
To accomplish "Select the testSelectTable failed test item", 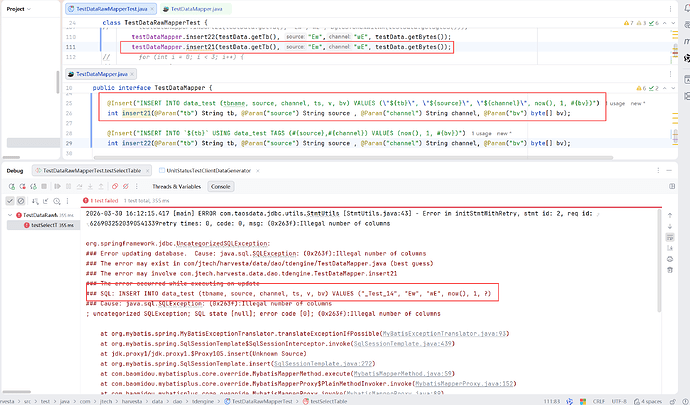I will [x=40, y=226].
